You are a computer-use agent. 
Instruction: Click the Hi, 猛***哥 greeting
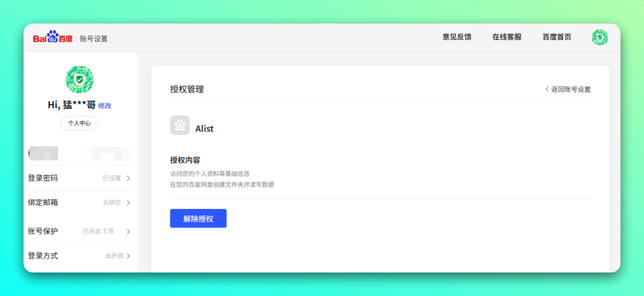(72, 105)
